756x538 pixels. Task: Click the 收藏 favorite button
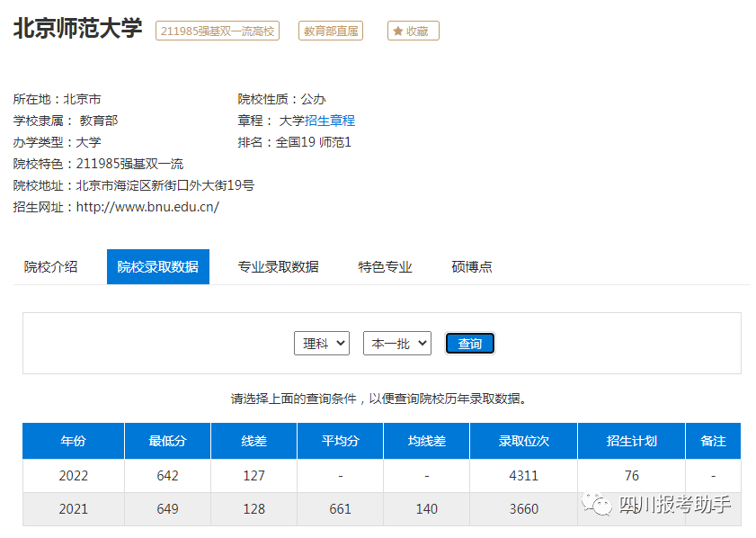(x=414, y=31)
